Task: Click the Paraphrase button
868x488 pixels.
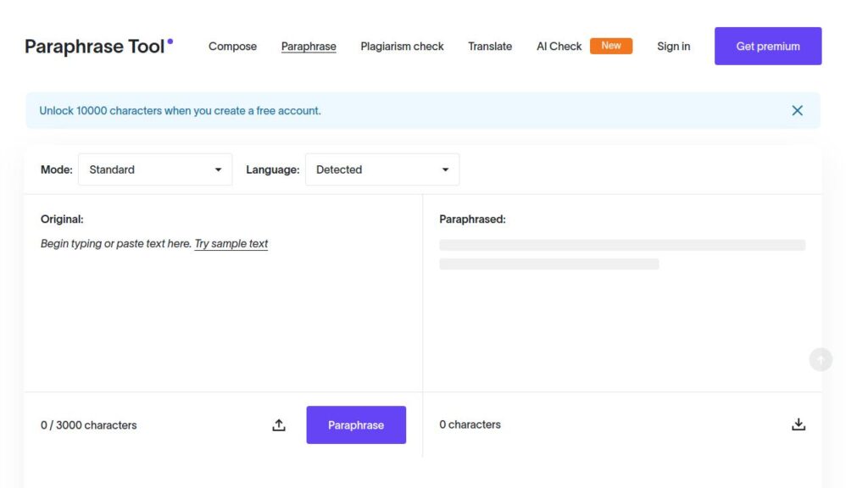Action: (x=356, y=424)
